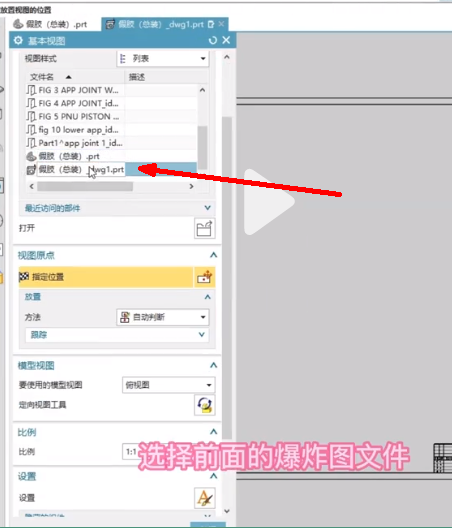
Task: Click the gear icon in the 基本视图 title bar
Action: [x=18, y=41]
